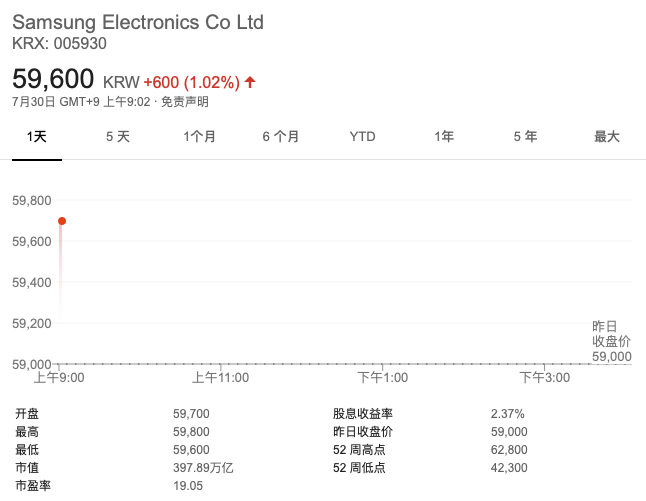Click the 52 周高点 value 62,800
The width and height of the screenshot is (646, 501).
coord(509,450)
